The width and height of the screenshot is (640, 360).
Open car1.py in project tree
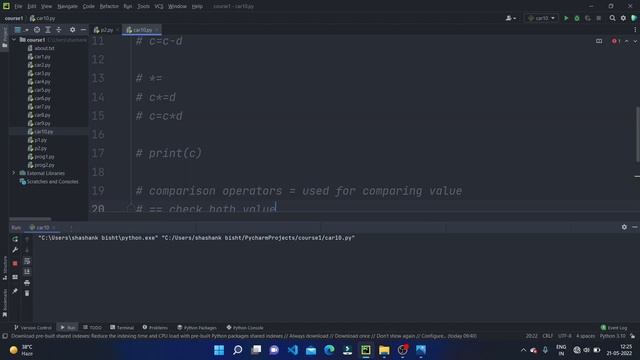point(39,57)
